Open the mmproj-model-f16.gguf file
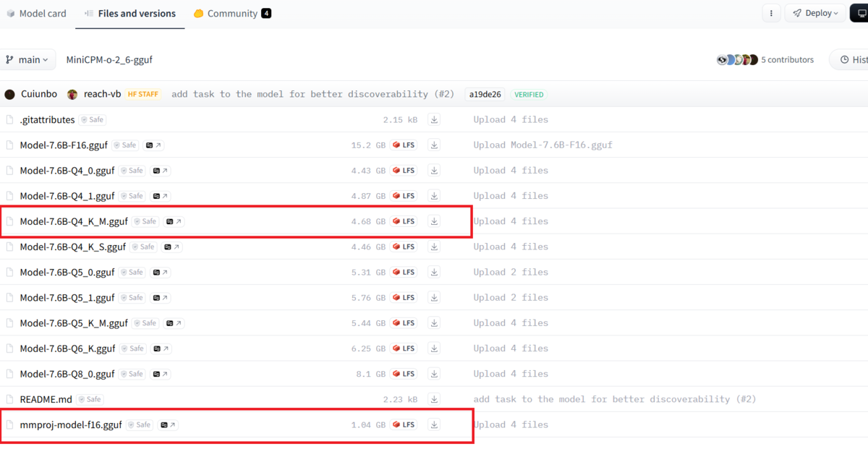This screenshot has height=449, width=868. (x=71, y=424)
